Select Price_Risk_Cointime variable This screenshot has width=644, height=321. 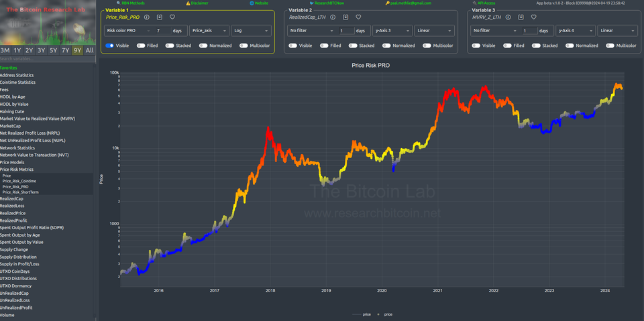click(19, 181)
